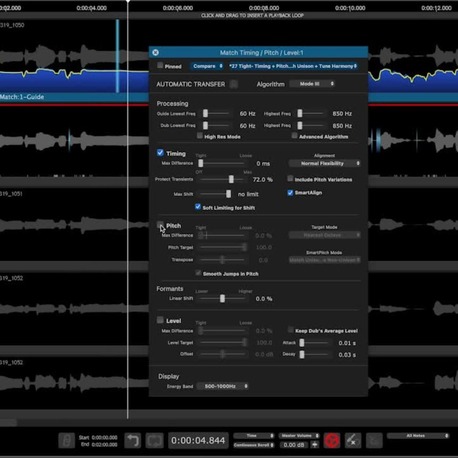This screenshot has height=458, width=458.
Task: Open the SmartPitch Mode dropdown
Action: 324,260
